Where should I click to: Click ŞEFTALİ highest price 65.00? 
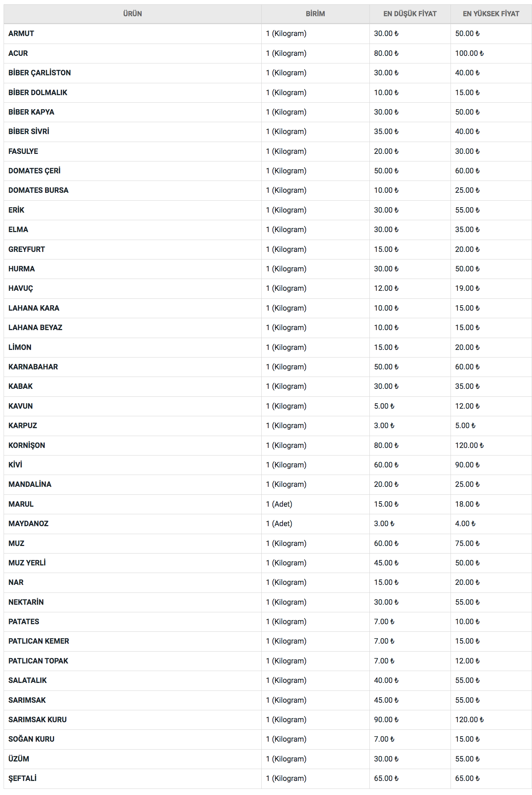467,778
